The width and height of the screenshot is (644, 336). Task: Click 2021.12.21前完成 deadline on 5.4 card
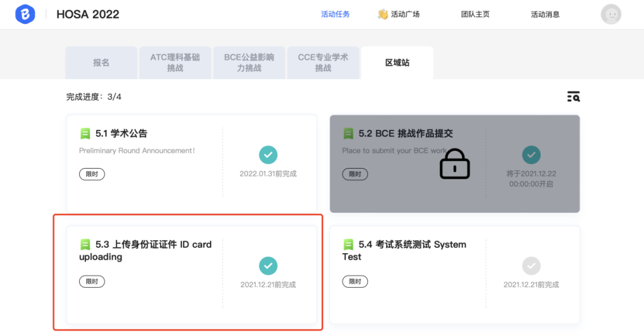pyautogui.click(x=531, y=285)
